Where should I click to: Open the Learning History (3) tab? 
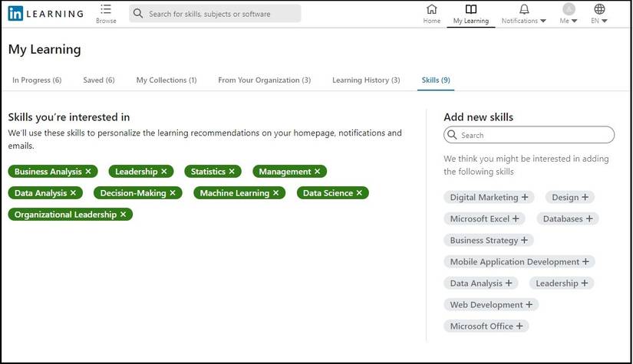(x=366, y=80)
